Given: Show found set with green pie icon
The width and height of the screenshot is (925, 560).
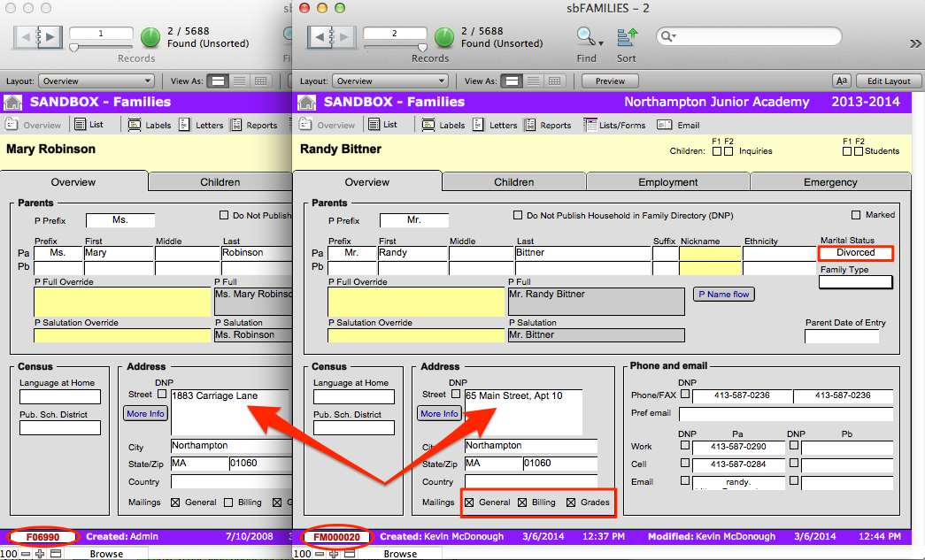Looking at the screenshot, I should point(444,36).
